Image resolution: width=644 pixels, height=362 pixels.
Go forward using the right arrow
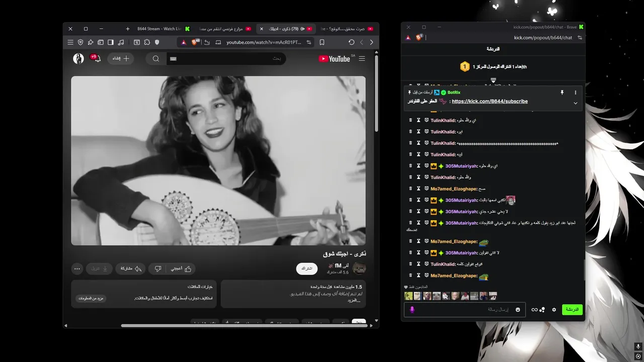tap(372, 42)
